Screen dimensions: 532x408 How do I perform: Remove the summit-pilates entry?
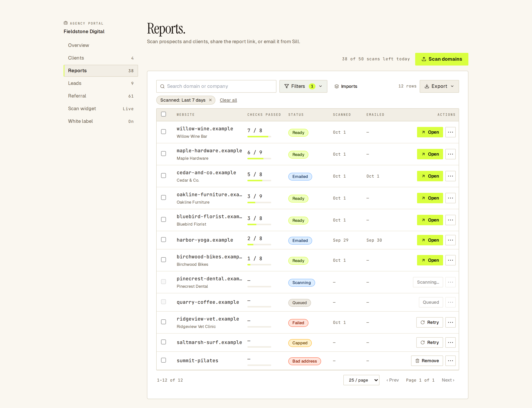(427, 361)
